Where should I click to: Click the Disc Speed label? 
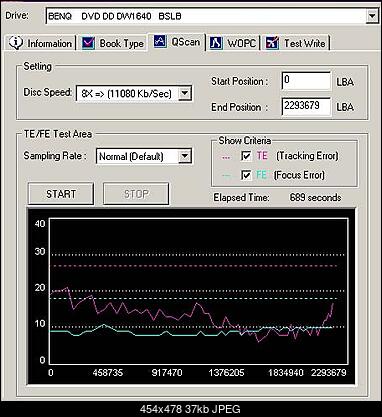point(47,92)
